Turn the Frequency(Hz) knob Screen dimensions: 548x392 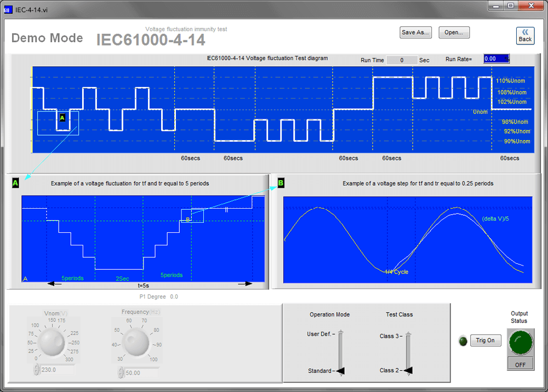(x=135, y=343)
